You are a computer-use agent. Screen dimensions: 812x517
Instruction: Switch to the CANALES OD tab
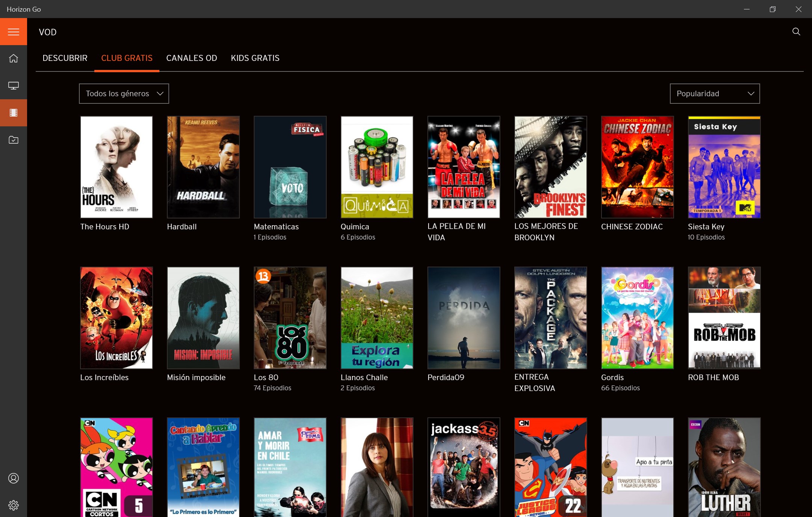tap(192, 58)
